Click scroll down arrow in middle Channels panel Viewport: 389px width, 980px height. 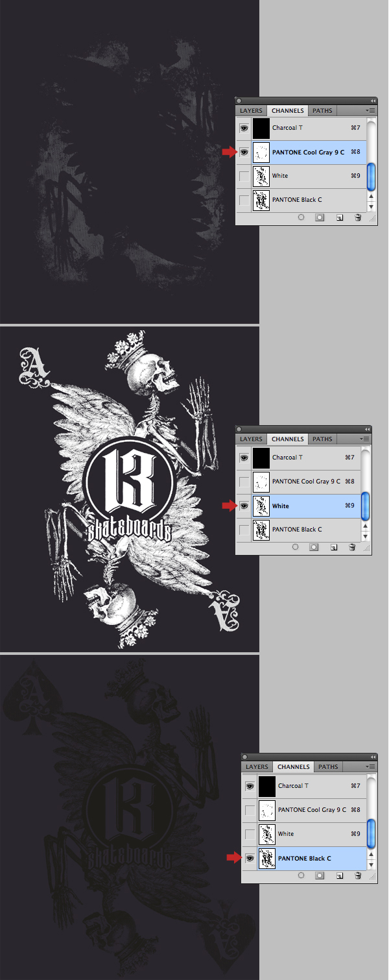[366, 536]
